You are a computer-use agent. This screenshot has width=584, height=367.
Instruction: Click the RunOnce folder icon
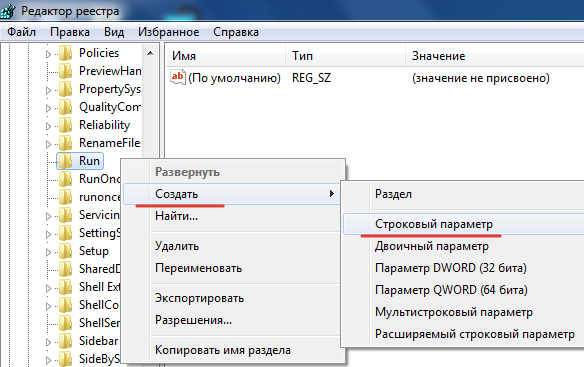66,179
